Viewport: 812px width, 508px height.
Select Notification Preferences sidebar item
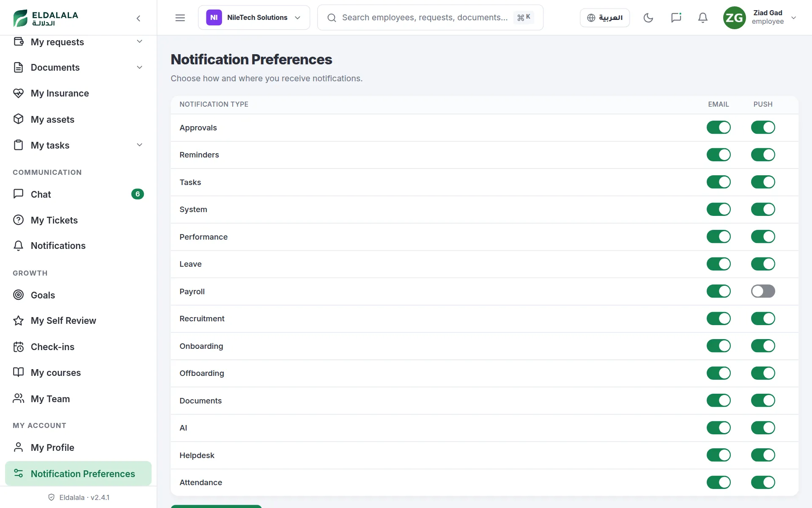78,474
